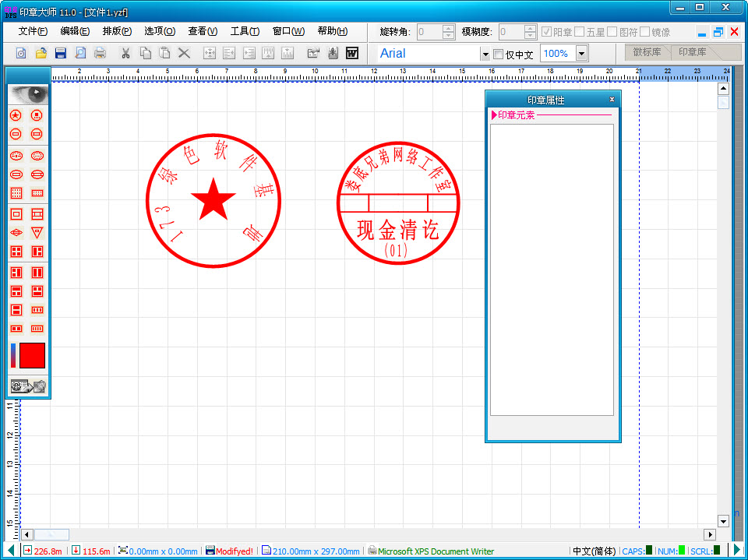Image resolution: width=748 pixels, height=560 pixels.
Task: Select the dotted square grid stamp template
Action: [16, 193]
